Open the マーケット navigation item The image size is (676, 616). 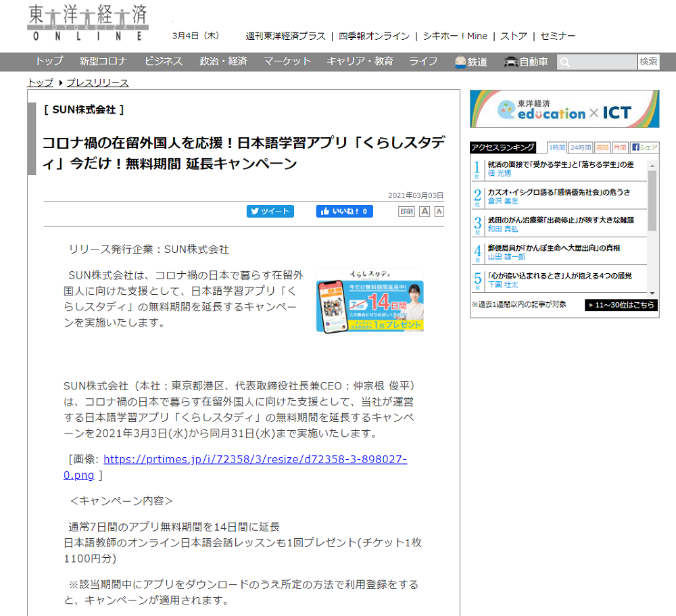click(287, 62)
